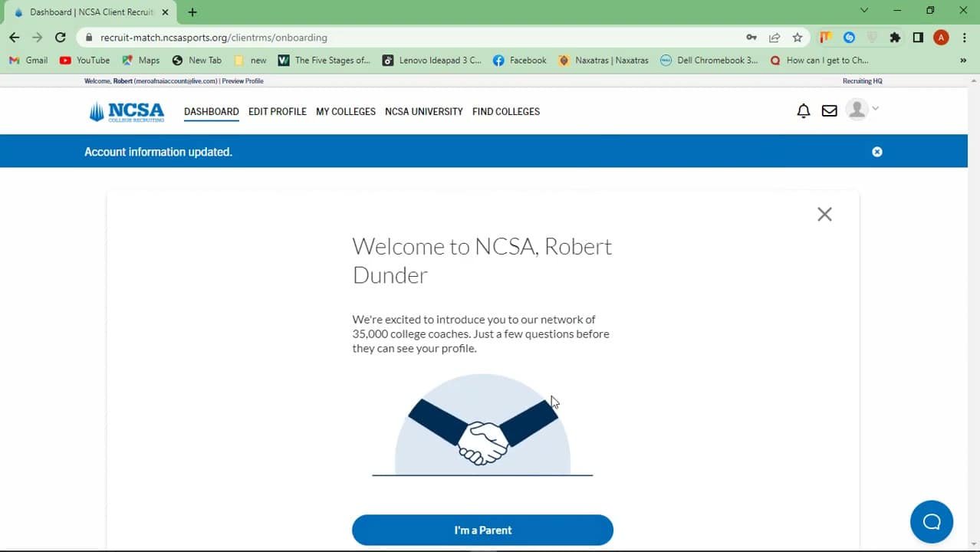Open the messages envelope icon
Screen dimensions: 980x552
[829, 110]
